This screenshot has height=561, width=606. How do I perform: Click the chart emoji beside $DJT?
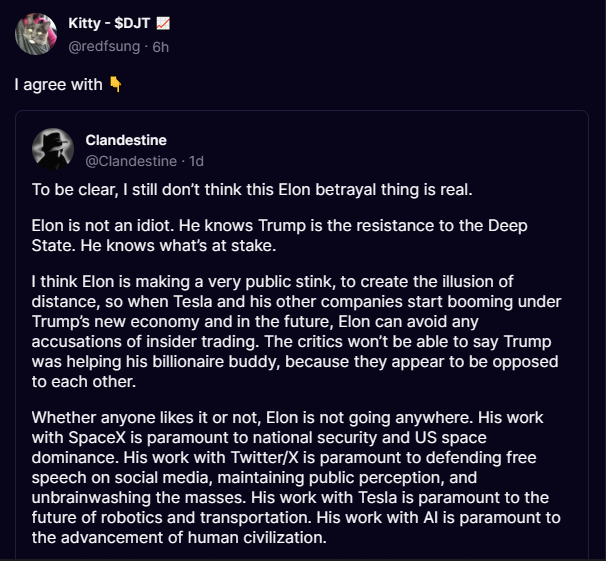163,23
